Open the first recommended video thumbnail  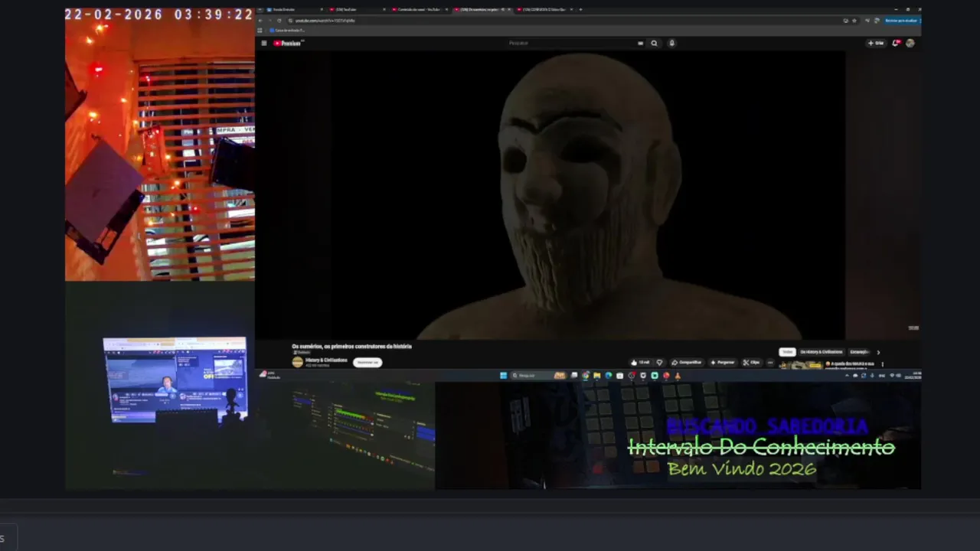[801, 365]
